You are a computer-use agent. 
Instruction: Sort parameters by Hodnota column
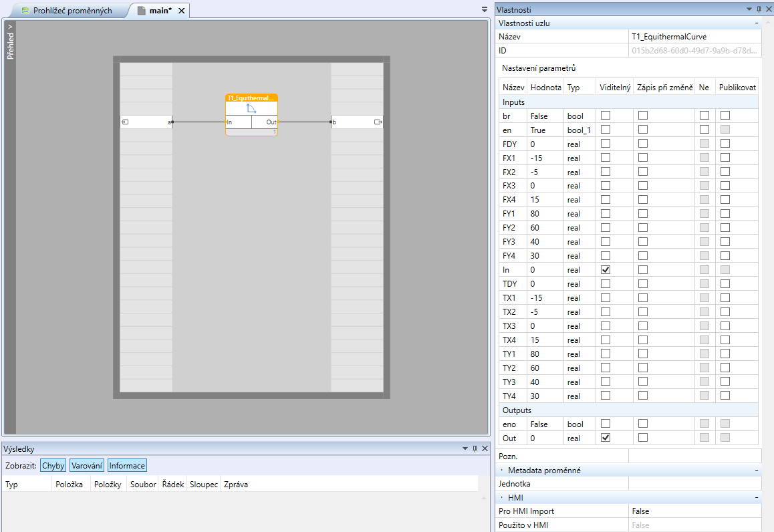(545, 88)
